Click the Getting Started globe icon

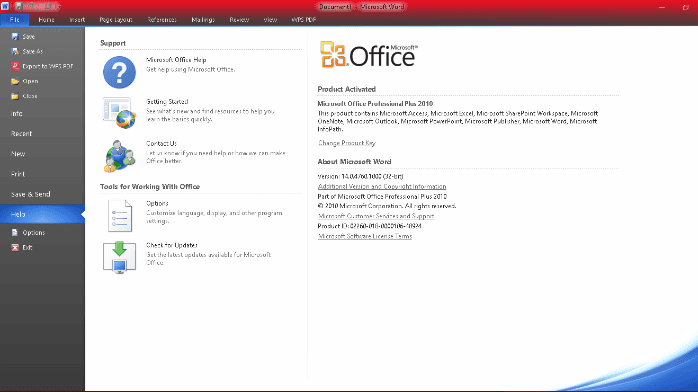click(119, 113)
